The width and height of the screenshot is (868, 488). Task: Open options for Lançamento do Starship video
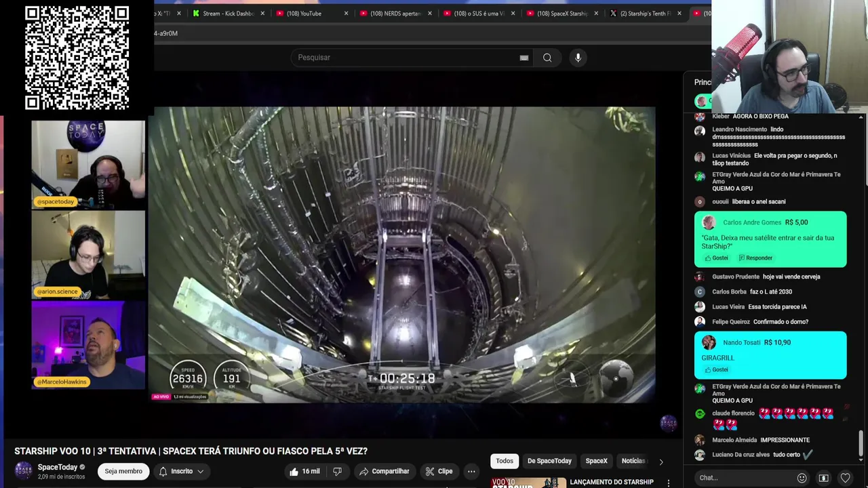coord(669,483)
